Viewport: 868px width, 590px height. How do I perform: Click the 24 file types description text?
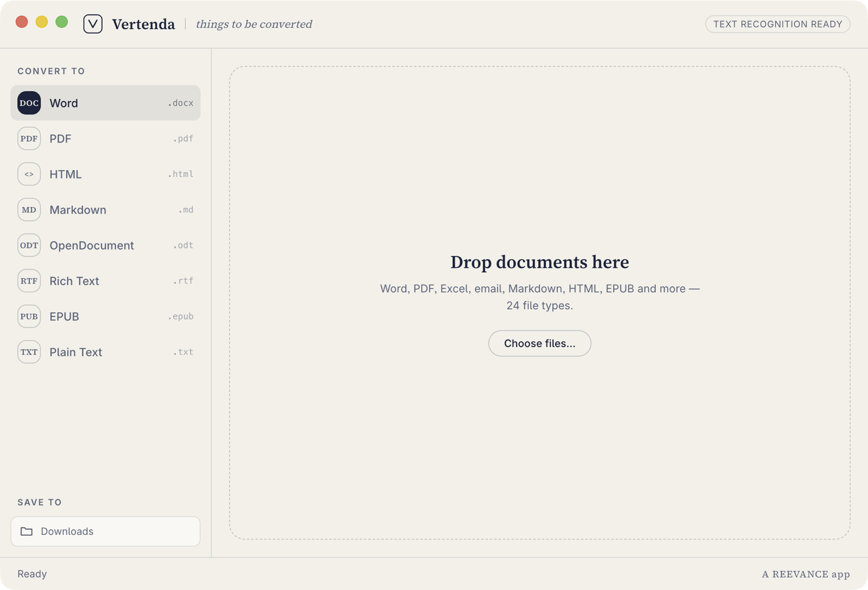tap(540, 297)
